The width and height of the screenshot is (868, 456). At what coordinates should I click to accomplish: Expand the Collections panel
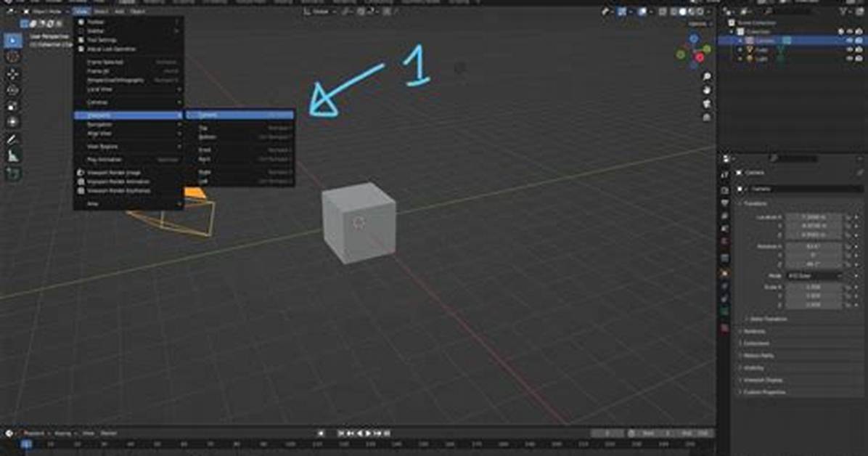point(756,343)
